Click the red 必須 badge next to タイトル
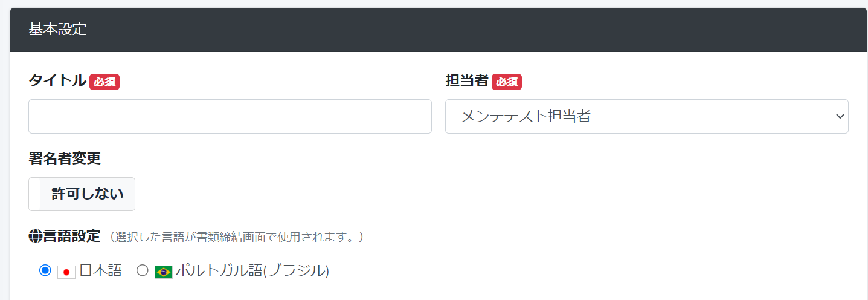 point(104,82)
